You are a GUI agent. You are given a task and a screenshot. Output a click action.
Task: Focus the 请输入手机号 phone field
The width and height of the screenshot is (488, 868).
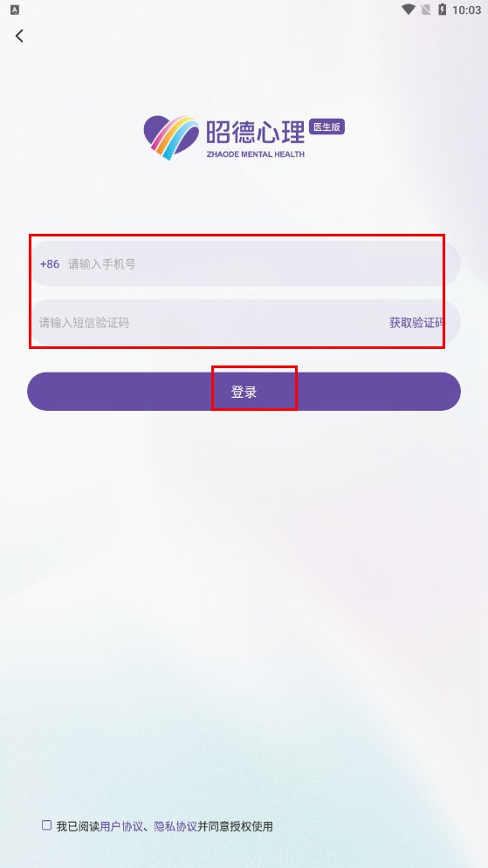point(244,263)
